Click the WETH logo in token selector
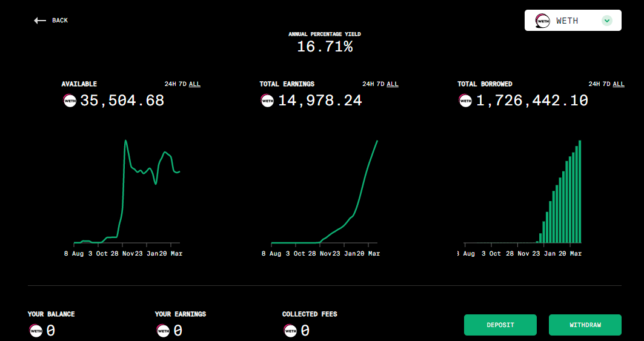 543,21
